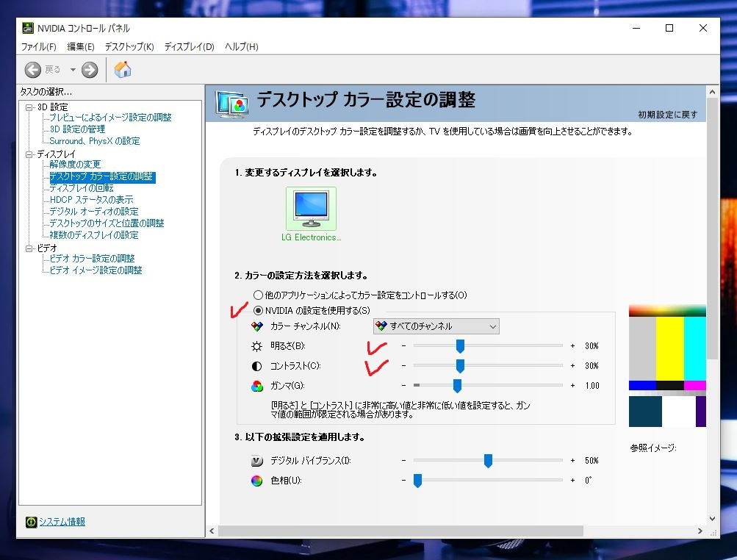Open デスクトップ(K) menu

[129, 46]
